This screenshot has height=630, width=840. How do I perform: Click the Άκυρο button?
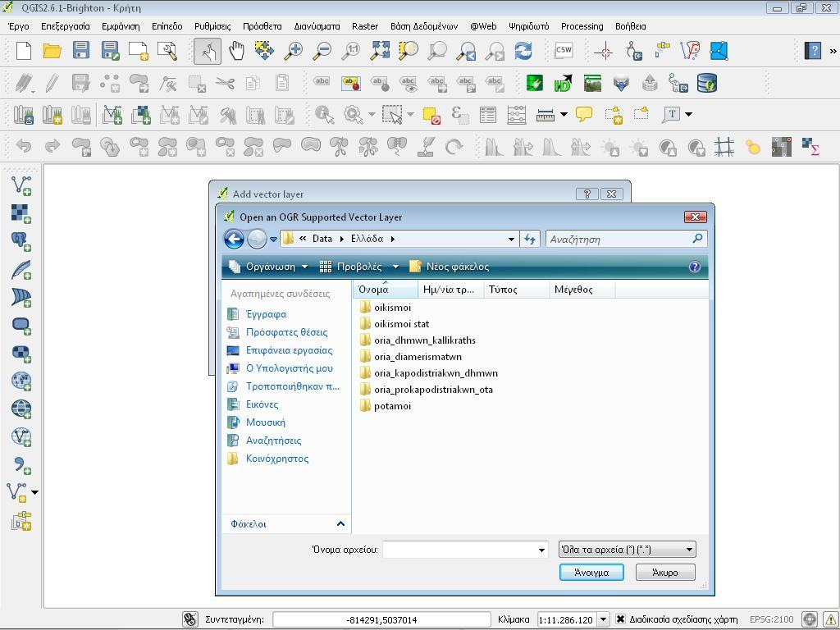pyautogui.click(x=665, y=572)
